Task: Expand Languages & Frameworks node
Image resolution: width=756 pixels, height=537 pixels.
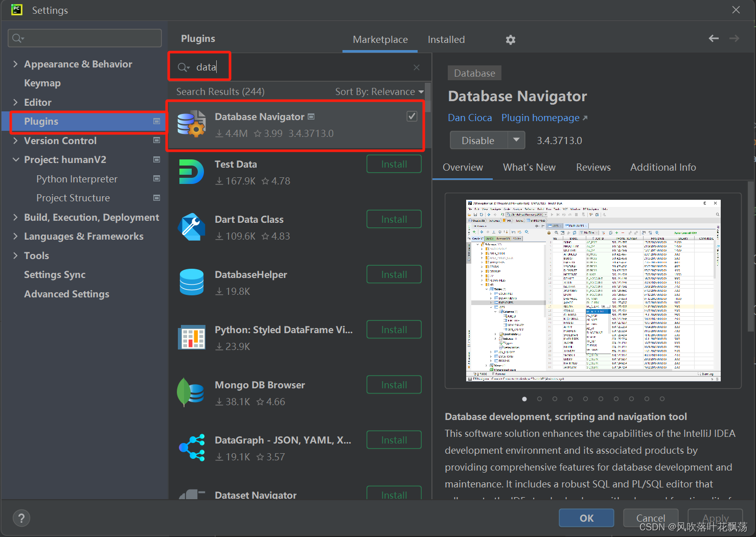Action: tap(15, 236)
